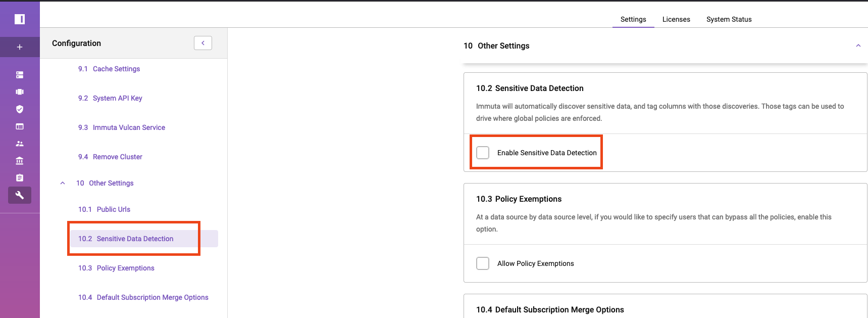Open the shield policies icon
The width and height of the screenshot is (868, 318).
[20, 109]
